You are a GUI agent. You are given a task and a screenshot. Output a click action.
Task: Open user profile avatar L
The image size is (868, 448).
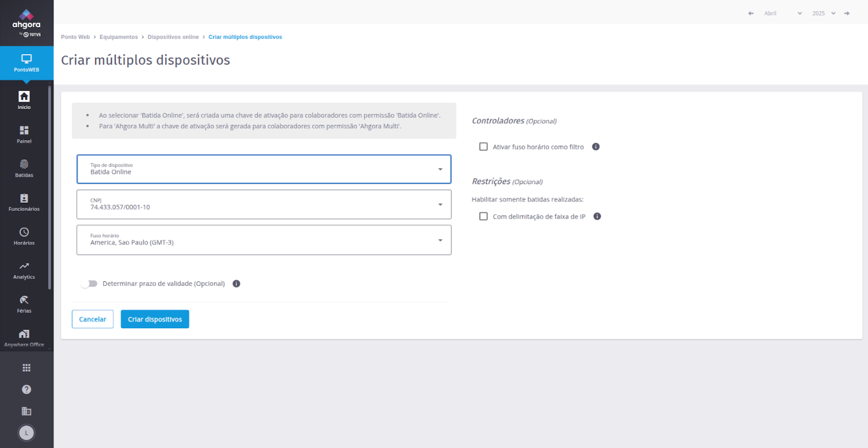coord(27,433)
